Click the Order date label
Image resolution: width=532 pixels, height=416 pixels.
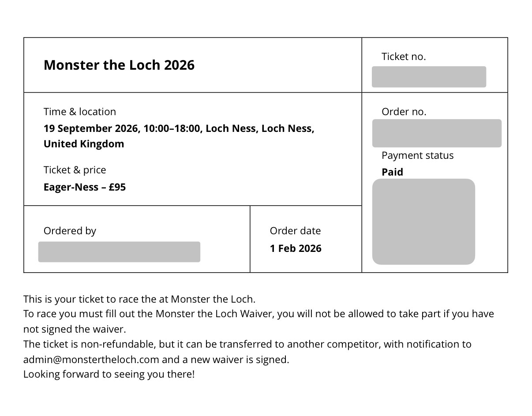coord(296,231)
